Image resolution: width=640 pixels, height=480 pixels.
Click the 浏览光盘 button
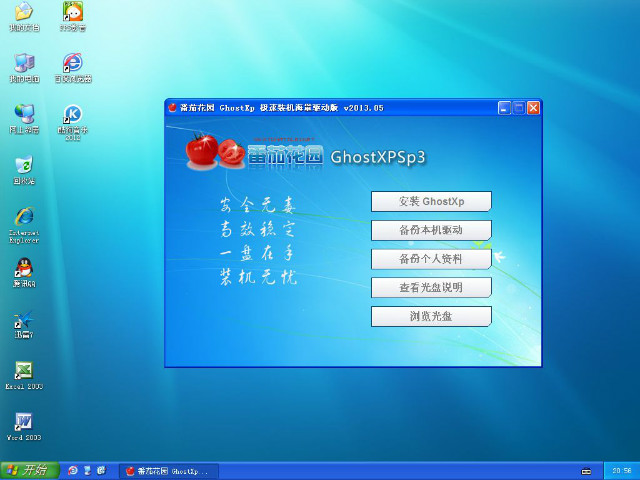click(x=431, y=316)
